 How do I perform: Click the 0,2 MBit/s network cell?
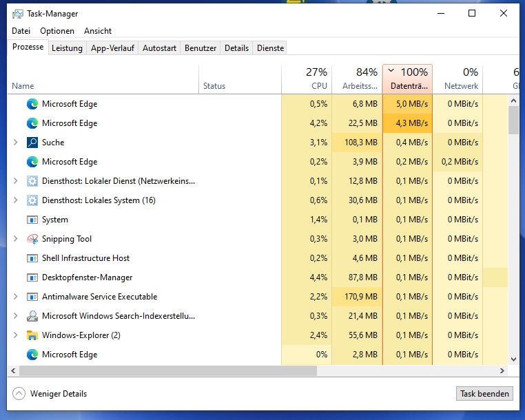(x=457, y=162)
